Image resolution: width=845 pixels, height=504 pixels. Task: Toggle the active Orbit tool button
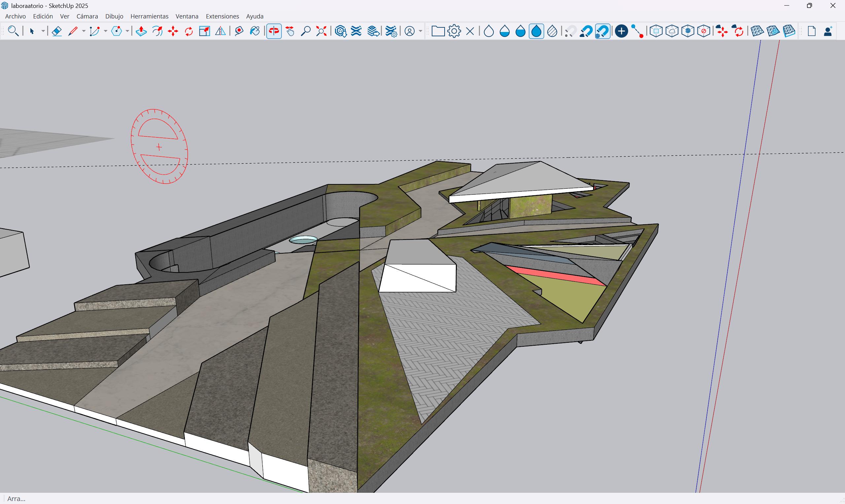tap(274, 31)
